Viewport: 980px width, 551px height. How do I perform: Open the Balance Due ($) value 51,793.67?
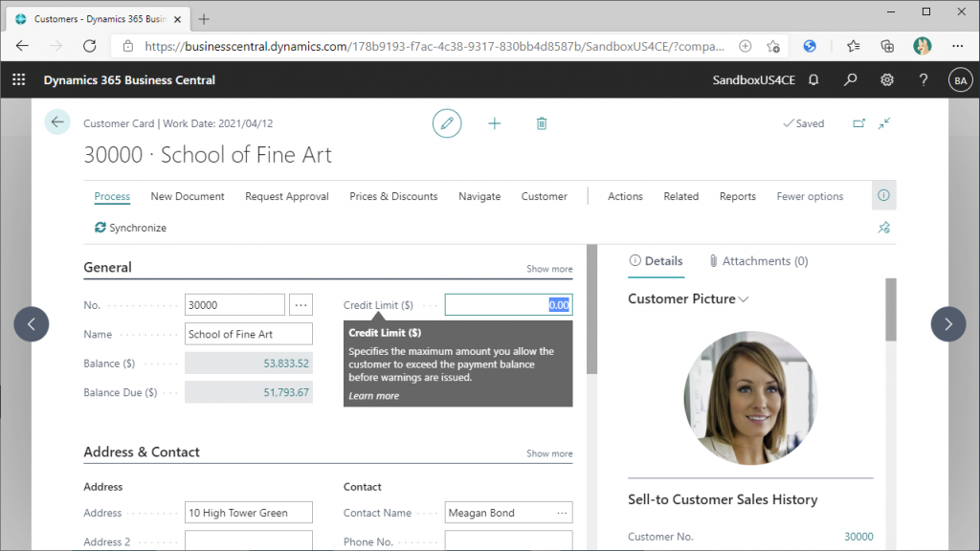coord(285,392)
